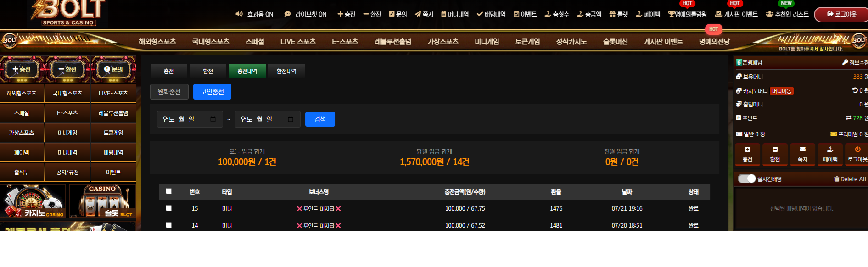Screen dimensions: 868x267
Task: Toggle the 실시간배당 switch
Action: (x=746, y=178)
